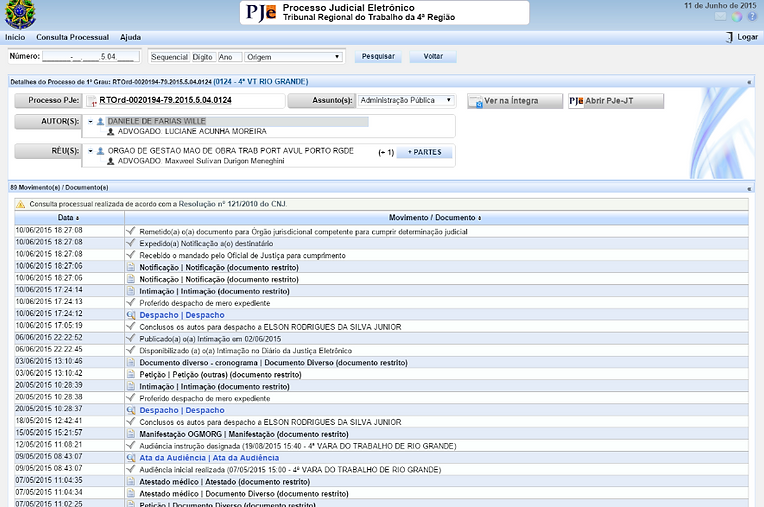Click document icon of Notificação at 10/06/2015 18:27:06 first row
The width and height of the screenshot is (764, 507).
click(x=131, y=267)
